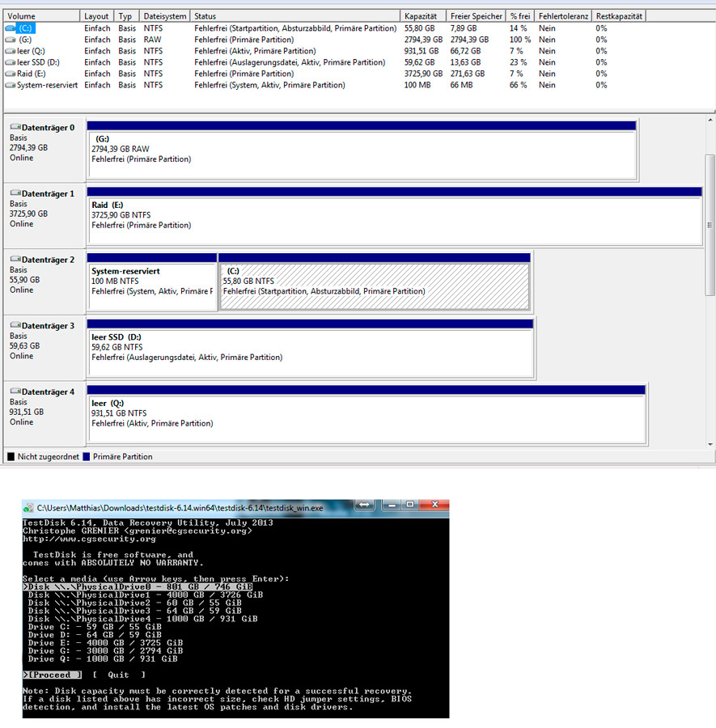The width and height of the screenshot is (716, 728).
Task: Sort by the Restkapazität column header
Action: [619, 16]
